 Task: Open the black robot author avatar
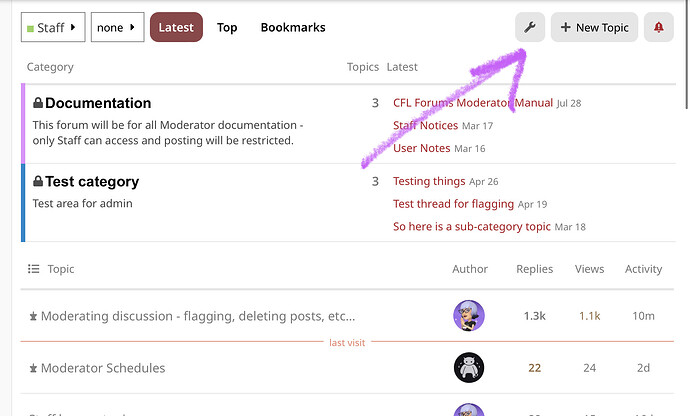(x=469, y=368)
